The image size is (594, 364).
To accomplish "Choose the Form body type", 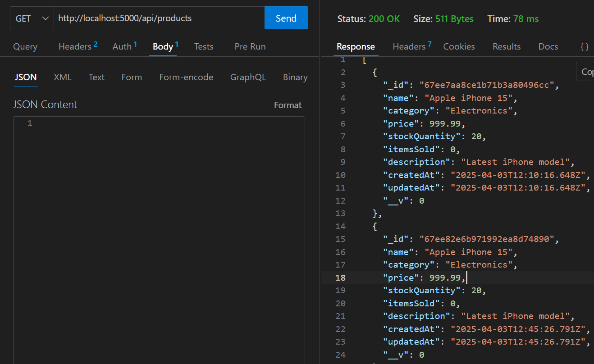I will (x=132, y=77).
